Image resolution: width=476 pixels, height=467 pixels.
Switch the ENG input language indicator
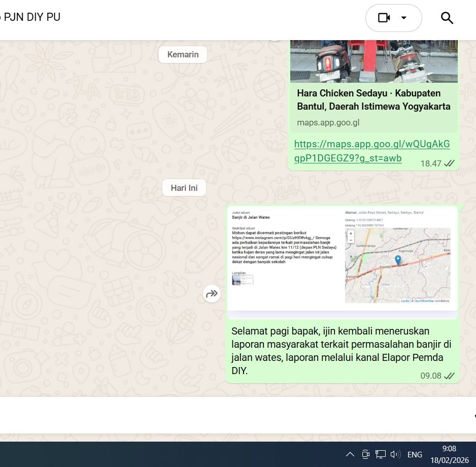point(415,454)
